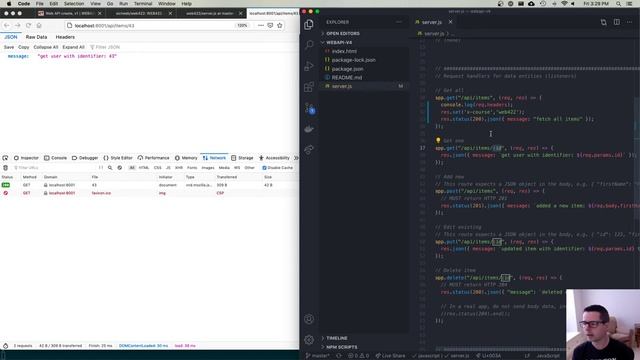Open the Style Editor tab in DevTools
This screenshot has width=640, height=360.
[x=118, y=158]
